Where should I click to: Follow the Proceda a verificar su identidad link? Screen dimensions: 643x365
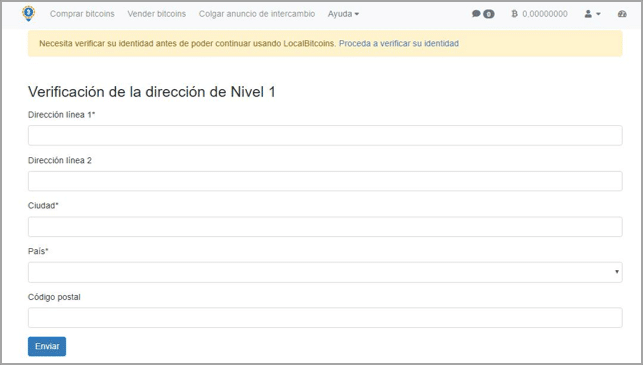[399, 43]
